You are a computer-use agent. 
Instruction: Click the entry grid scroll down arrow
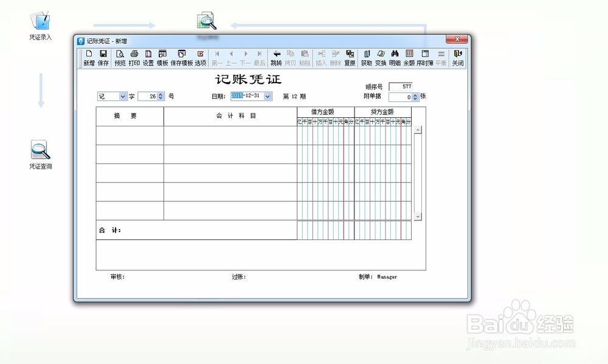pos(418,217)
